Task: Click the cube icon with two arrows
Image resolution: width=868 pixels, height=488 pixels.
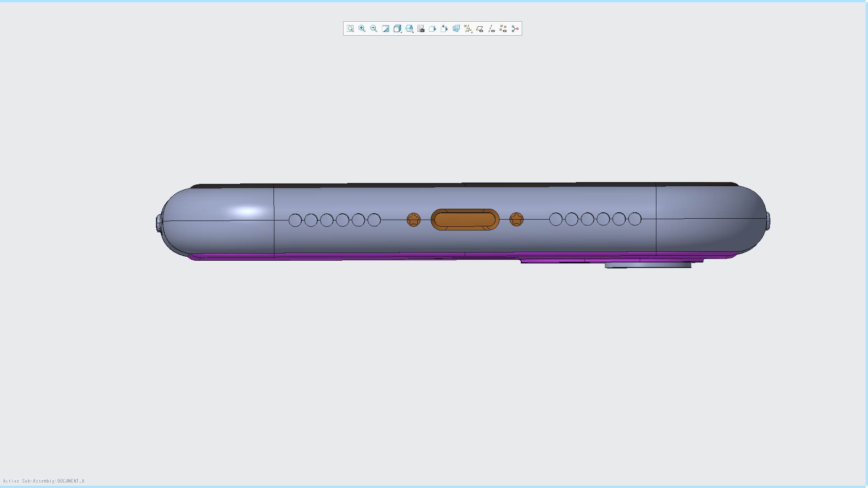Action: point(444,28)
